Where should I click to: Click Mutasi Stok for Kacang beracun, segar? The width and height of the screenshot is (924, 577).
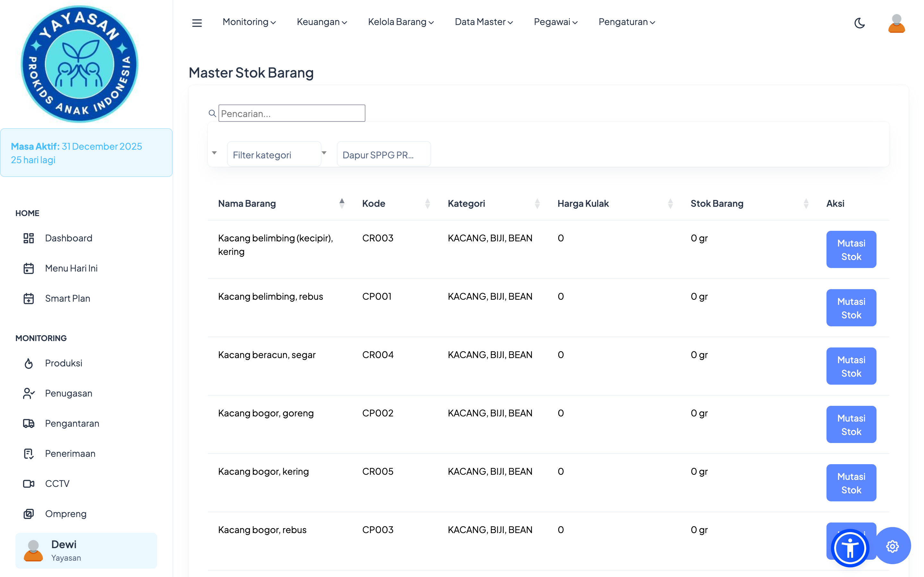click(x=851, y=366)
